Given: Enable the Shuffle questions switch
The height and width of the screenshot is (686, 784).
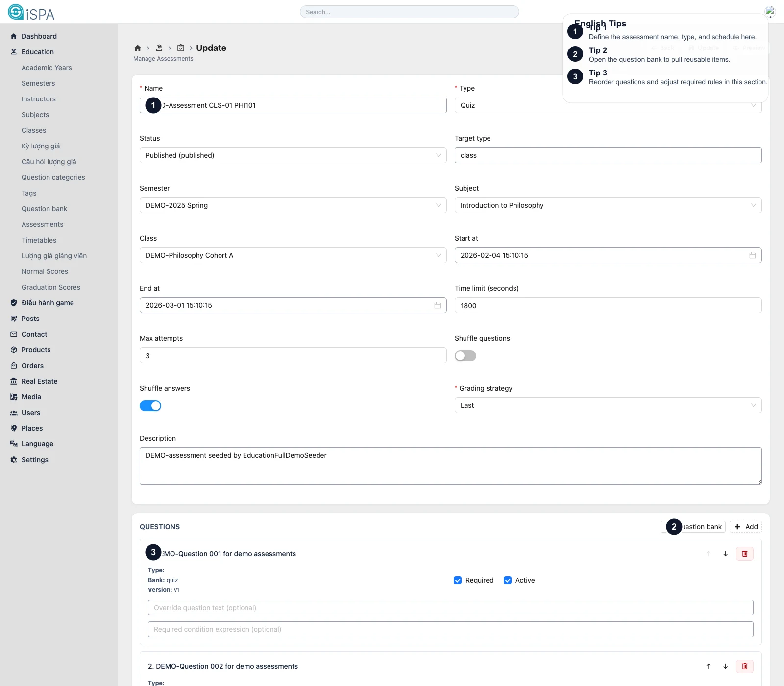Looking at the screenshot, I should point(465,356).
